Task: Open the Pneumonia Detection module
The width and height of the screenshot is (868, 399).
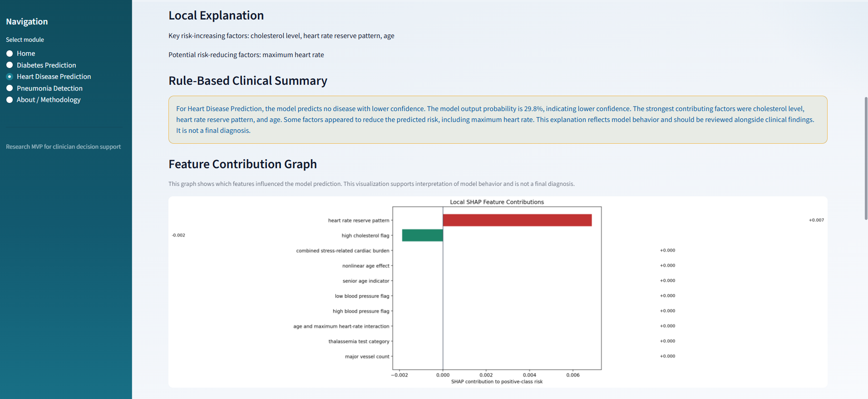Action: click(x=10, y=88)
